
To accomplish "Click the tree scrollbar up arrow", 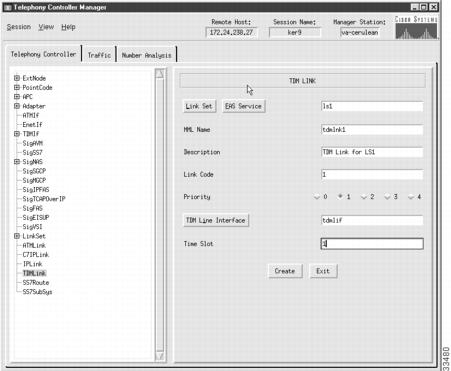I will click(160, 73).
